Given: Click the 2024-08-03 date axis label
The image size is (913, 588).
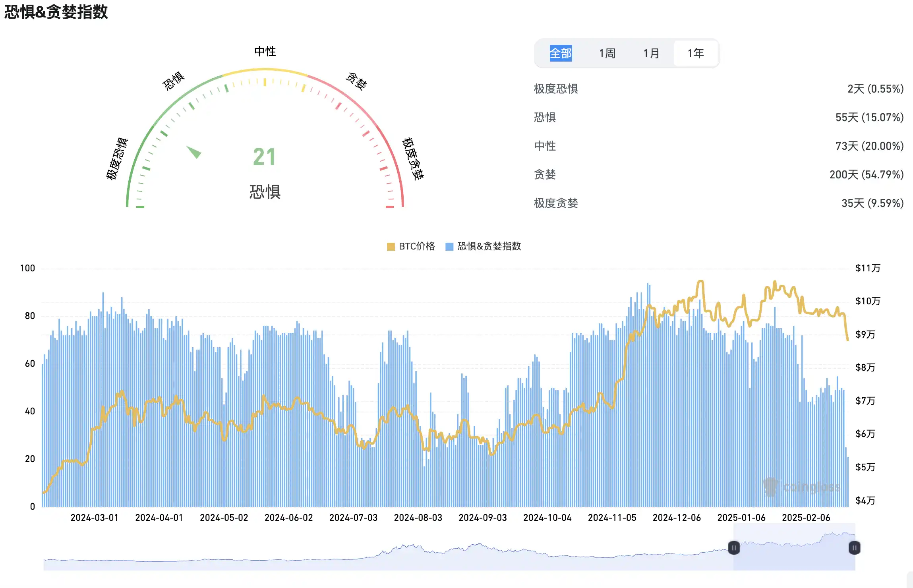Looking at the screenshot, I should tap(418, 518).
